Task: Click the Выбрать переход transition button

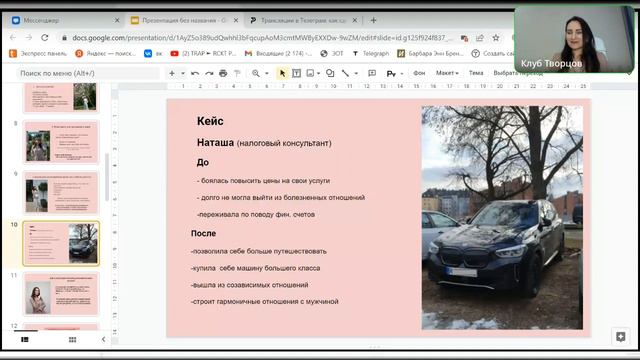Action: [518, 73]
